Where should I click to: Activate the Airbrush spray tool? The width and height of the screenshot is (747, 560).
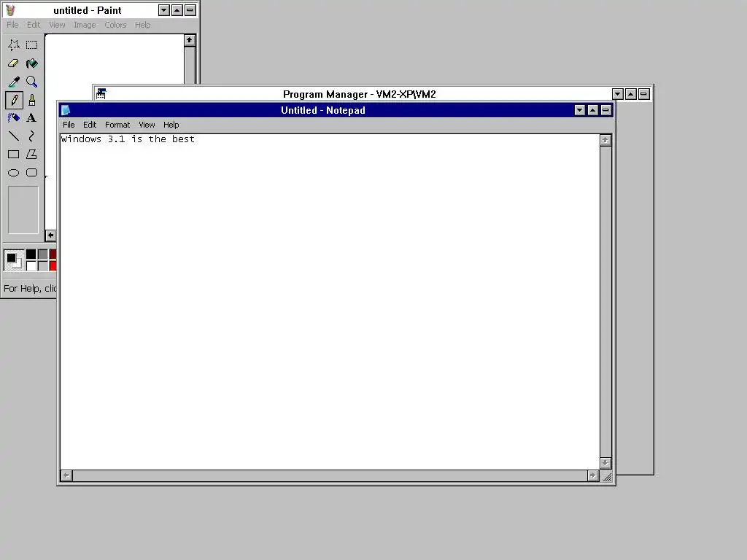click(13, 117)
